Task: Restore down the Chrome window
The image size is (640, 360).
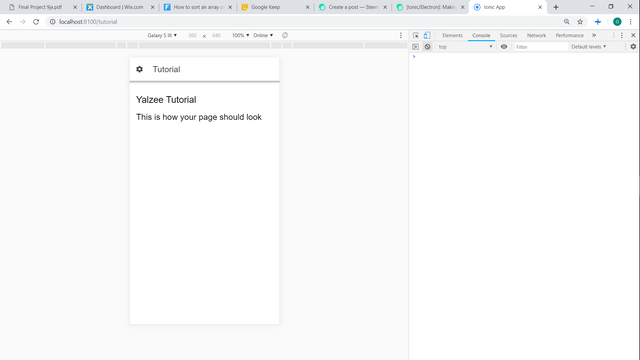Action: [611, 7]
